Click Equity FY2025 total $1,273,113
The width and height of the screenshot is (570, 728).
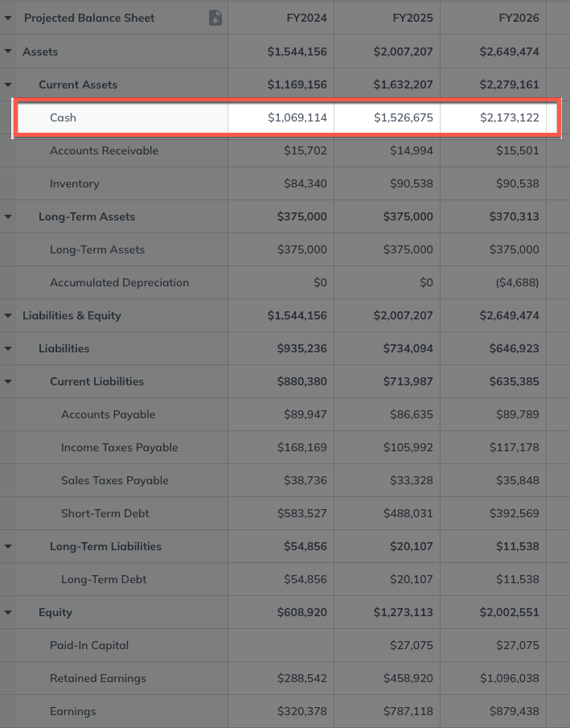(x=404, y=612)
